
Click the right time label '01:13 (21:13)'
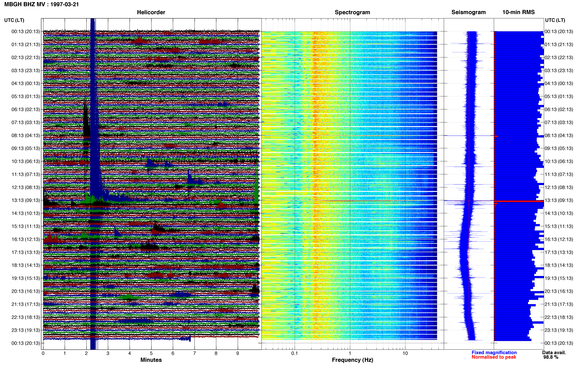coord(559,45)
